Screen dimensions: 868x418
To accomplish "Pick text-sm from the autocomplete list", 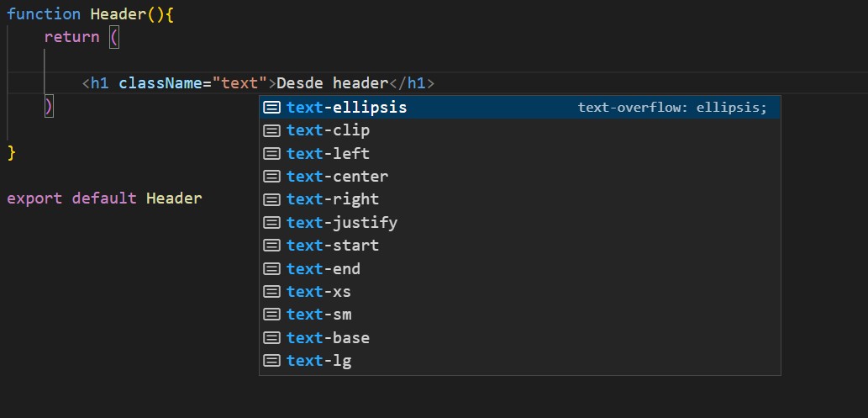I will click(x=319, y=315).
